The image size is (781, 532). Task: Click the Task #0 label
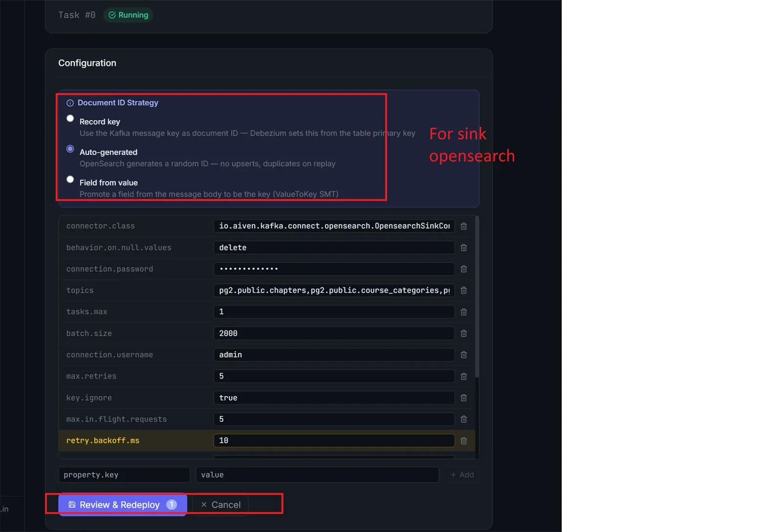pyautogui.click(x=77, y=15)
